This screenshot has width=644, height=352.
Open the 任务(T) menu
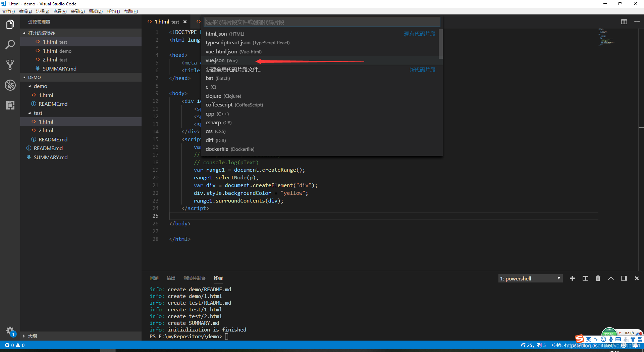pos(113,11)
